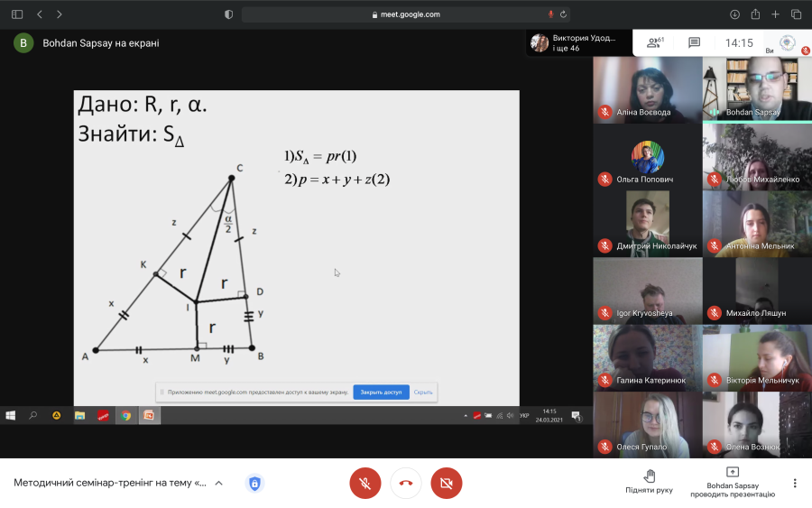Screen dimensions: 812x508
Task: Click the PowerPoint taskbar icon
Action: click(149, 415)
